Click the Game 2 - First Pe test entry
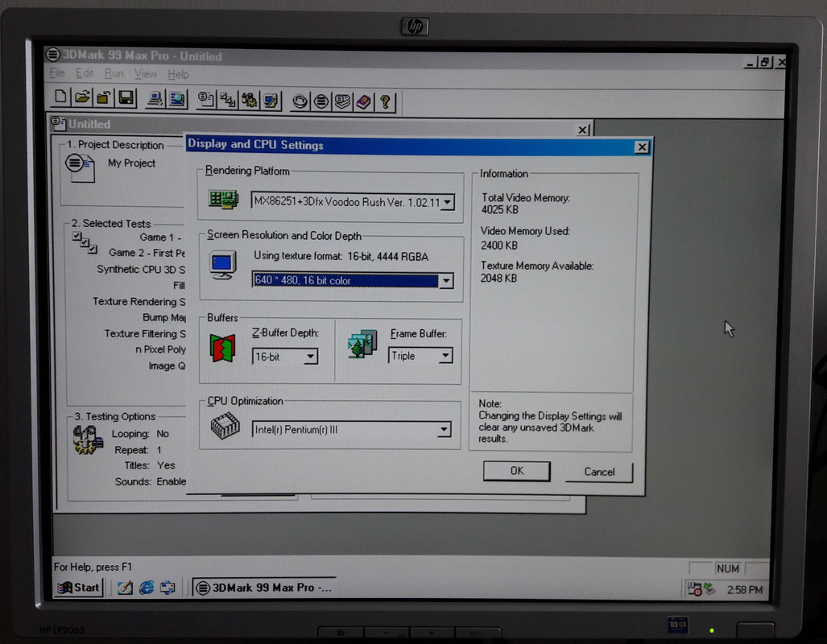Screen dimensions: 827x644 (x=147, y=253)
